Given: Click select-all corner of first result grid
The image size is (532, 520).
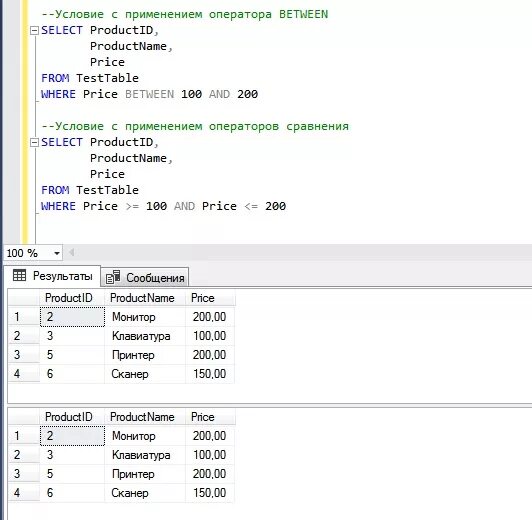Looking at the screenshot, I should (x=24, y=298).
